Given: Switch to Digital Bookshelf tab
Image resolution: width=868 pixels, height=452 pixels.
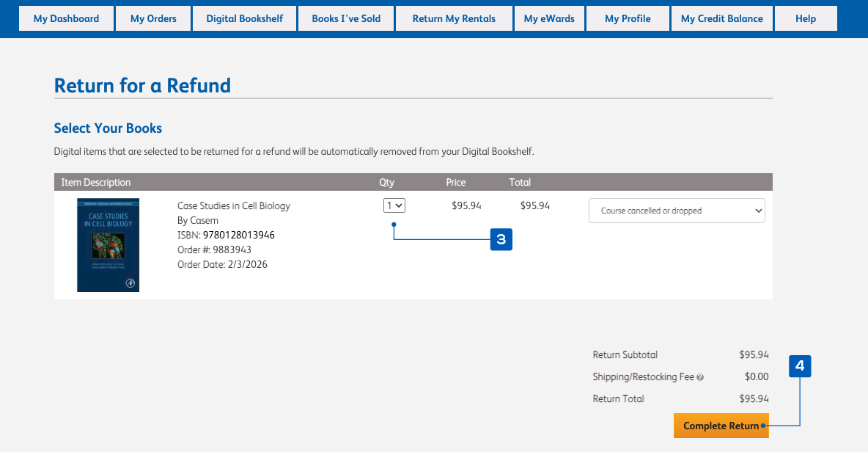Looking at the screenshot, I should [x=244, y=18].
